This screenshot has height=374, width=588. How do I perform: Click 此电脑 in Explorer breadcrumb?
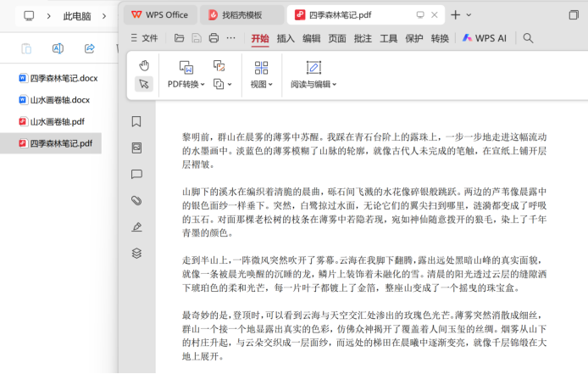(x=77, y=16)
